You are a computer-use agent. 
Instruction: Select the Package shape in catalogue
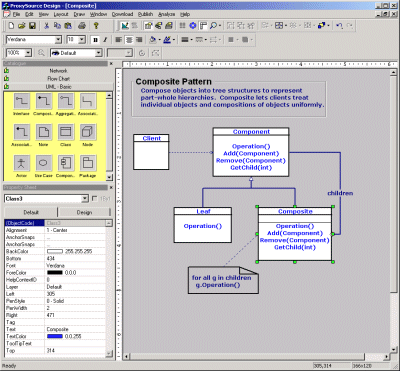(88, 163)
